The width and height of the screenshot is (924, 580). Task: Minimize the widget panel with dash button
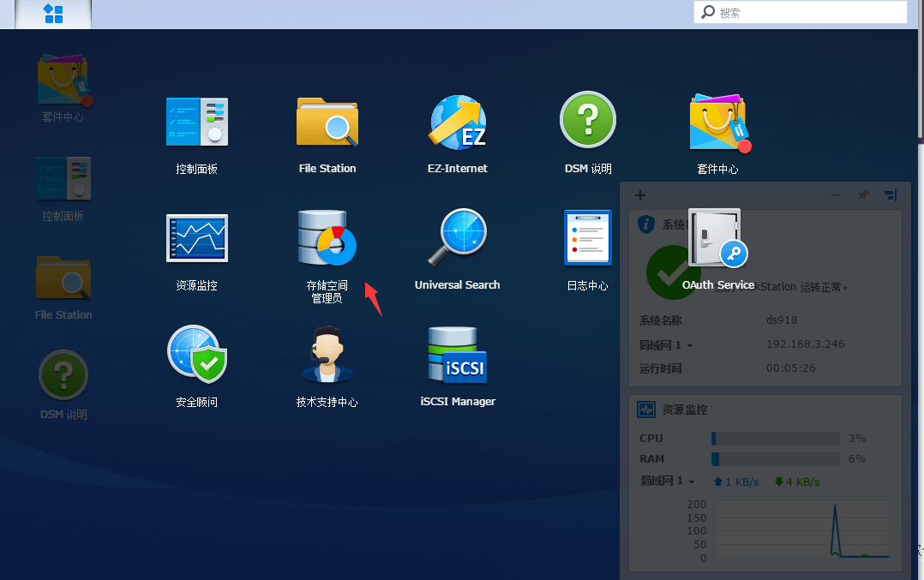836,195
